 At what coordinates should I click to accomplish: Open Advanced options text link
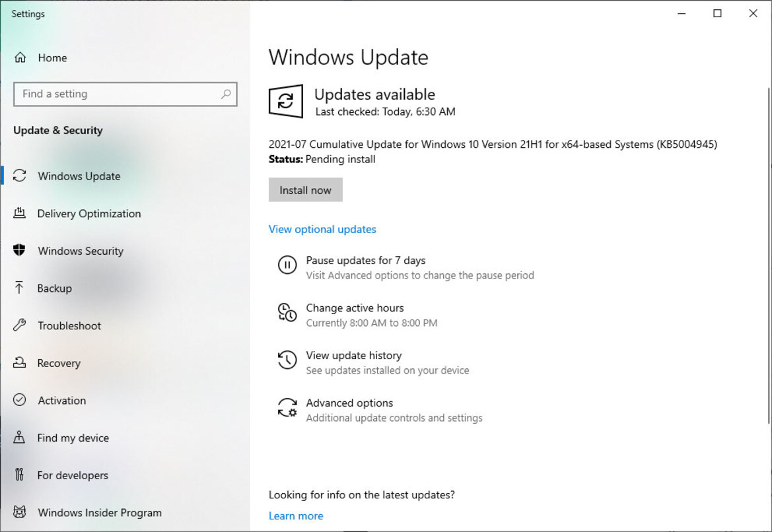[x=349, y=403]
